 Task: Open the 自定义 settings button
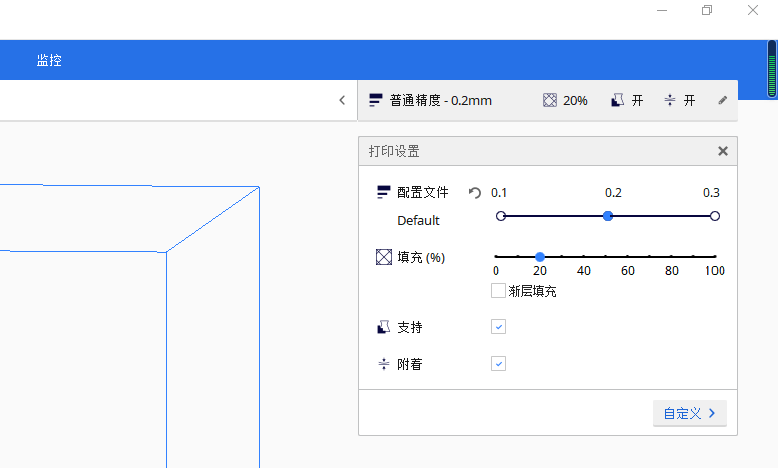pyautogui.click(x=689, y=413)
